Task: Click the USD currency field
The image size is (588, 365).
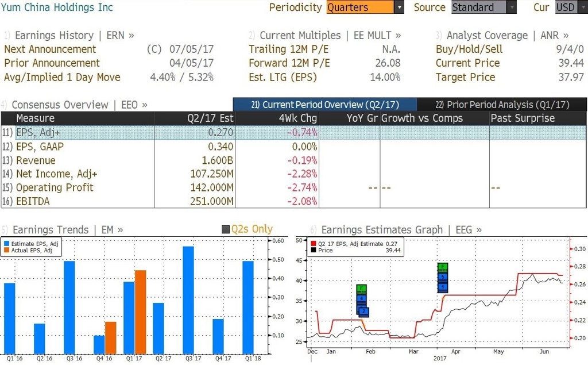Action: [x=566, y=7]
